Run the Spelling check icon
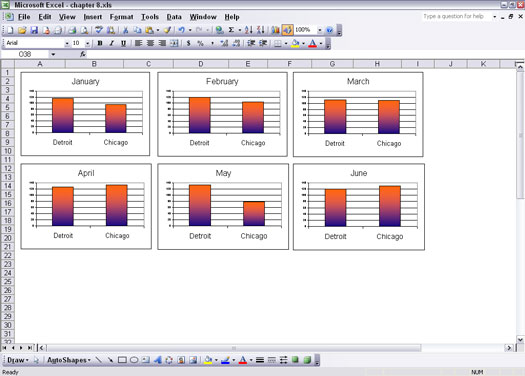Screen dimensions: 525x376 [x=98, y=30]
